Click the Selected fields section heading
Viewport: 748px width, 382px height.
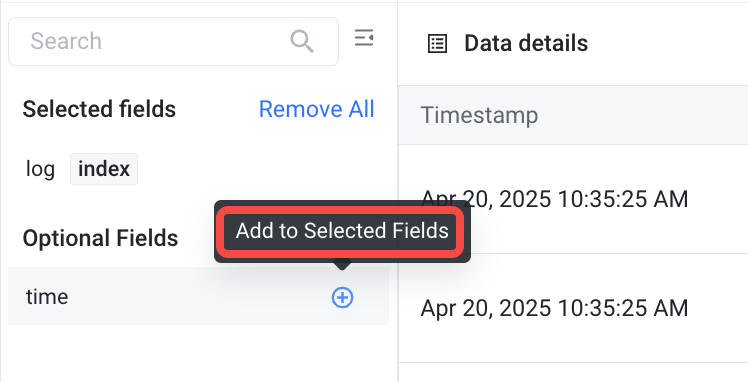(x=99, y=109)
